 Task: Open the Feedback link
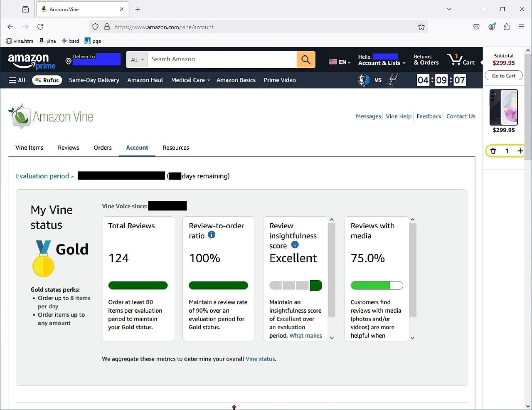pyautogui.click(x=429, y=116)
